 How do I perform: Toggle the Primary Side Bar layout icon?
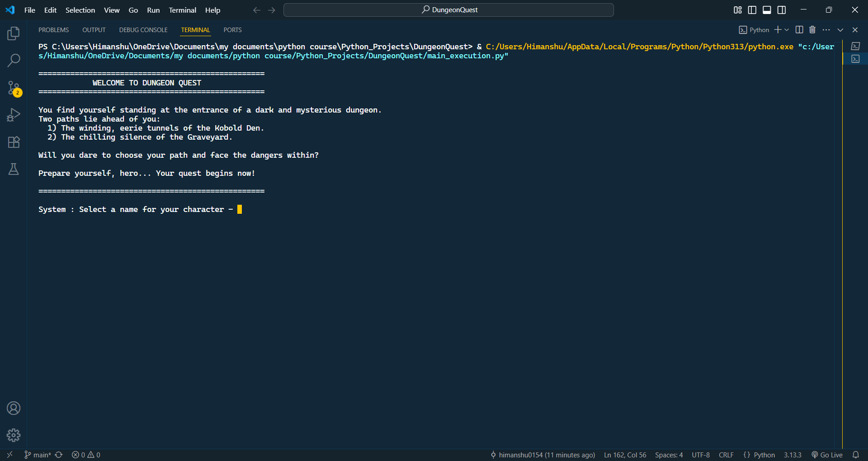coord(752,10)
